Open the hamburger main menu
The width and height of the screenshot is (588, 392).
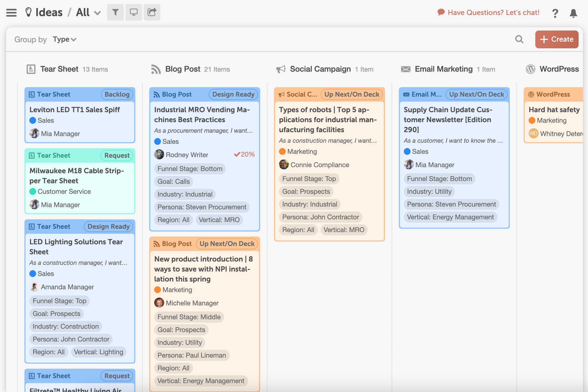tap(11, 12)
